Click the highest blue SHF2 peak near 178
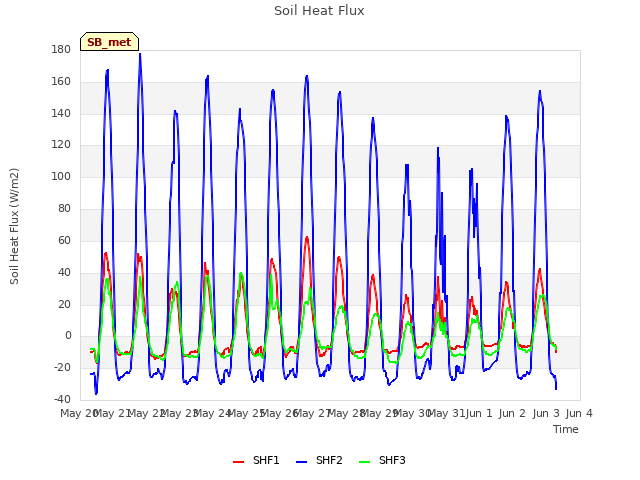The image size is (640, 480). click(x=140, y=54)
